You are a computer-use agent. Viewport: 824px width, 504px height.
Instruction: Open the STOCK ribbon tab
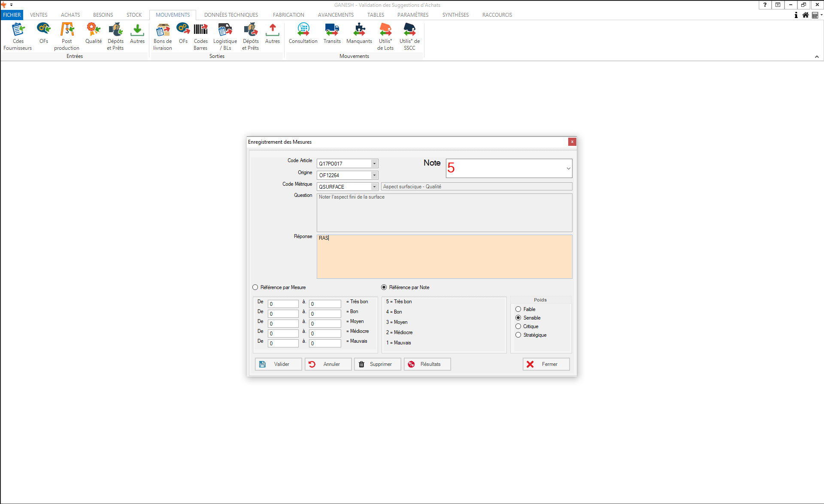point(134,15)
